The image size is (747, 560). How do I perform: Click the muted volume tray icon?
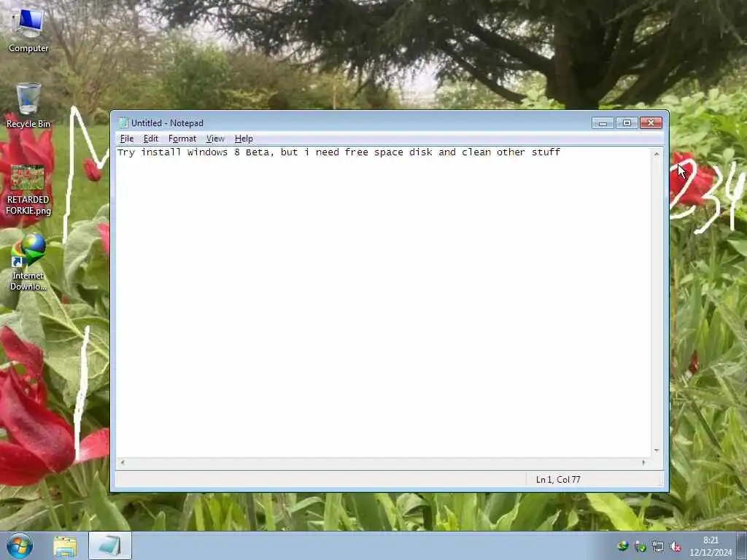coord(676,547)
